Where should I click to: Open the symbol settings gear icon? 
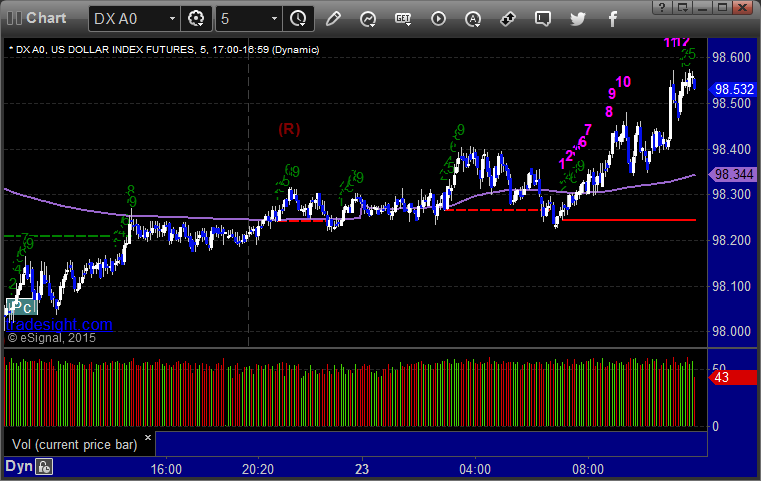click(x=196, y=19)
